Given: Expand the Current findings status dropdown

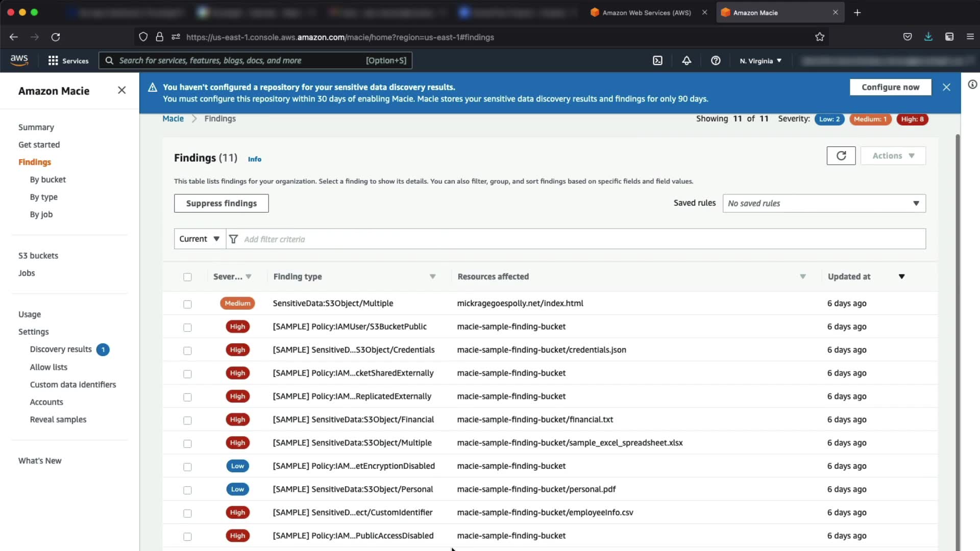Looking at the screenshot, I should [200, 239].
